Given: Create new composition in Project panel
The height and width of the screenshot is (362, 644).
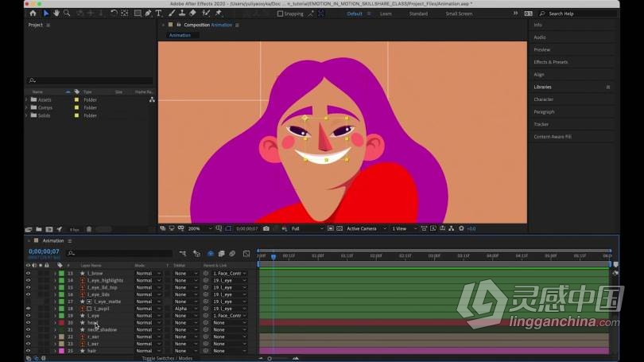Looking at the screenshot, I should pos(49,229).
